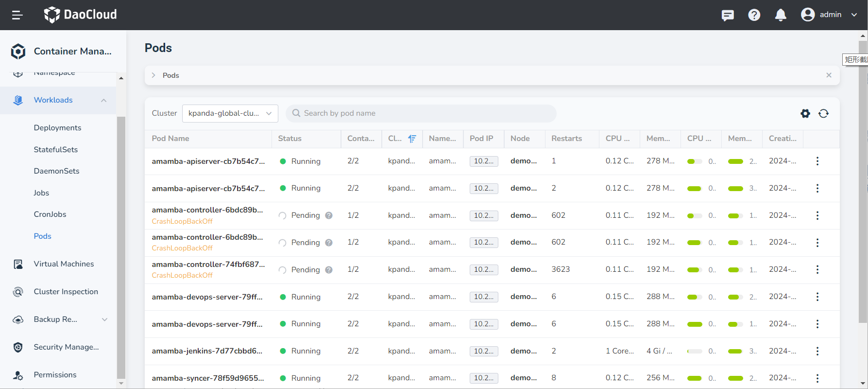Expand the Pods info banner
The width and height of the screenshot is (868, 389).
pyautogui.click(x=153, y=75)
